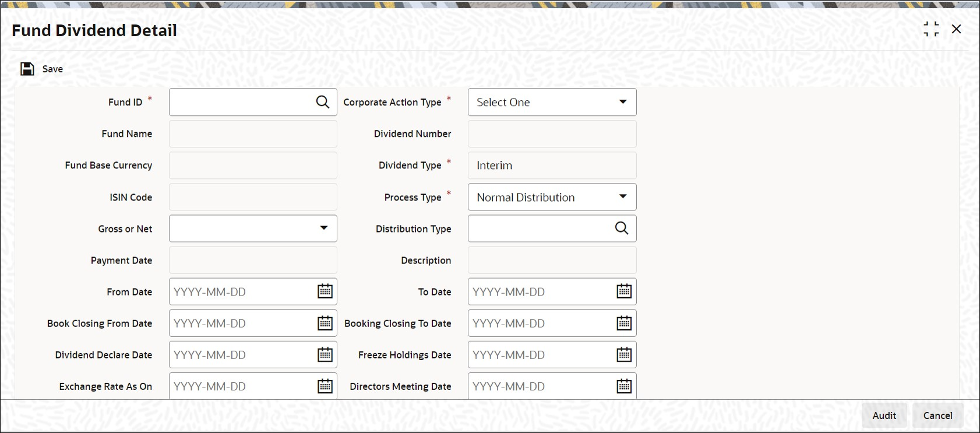Open Booking Closing To Date calendar
This screenshot has height=433, width=980.
(624, 323)
